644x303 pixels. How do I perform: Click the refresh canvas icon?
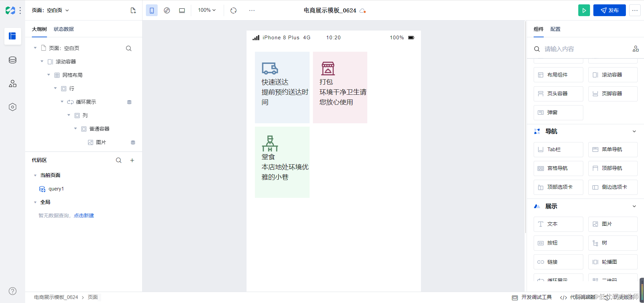tap(233, 10)
